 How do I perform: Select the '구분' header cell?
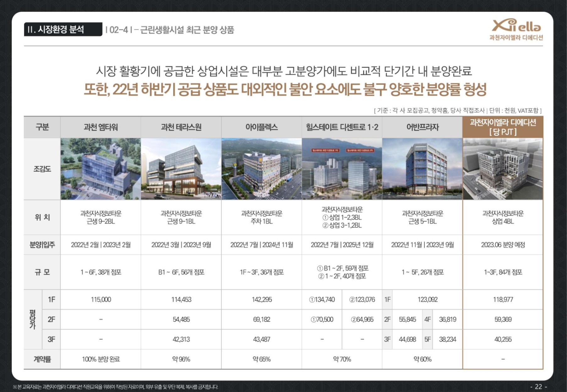point(42,127)
